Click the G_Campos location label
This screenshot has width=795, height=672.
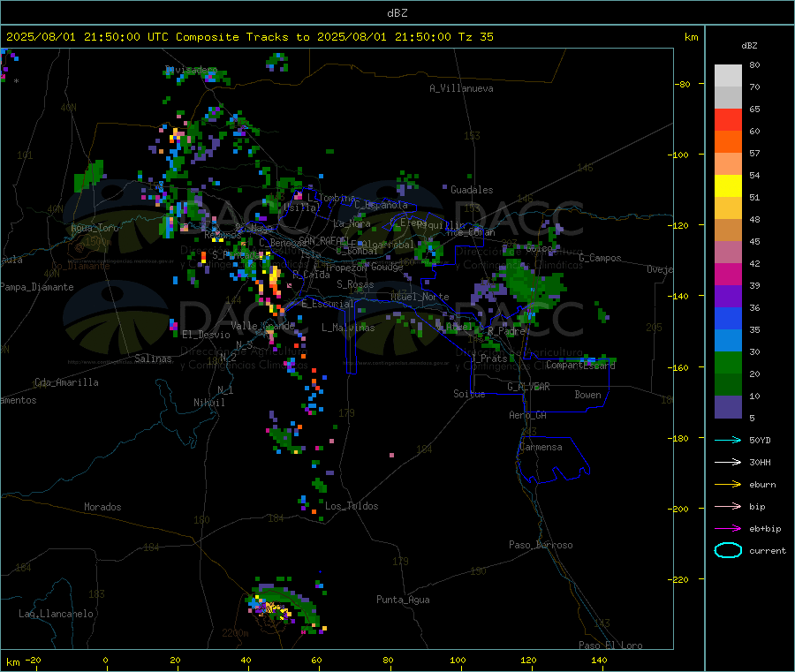pos(601,258)
